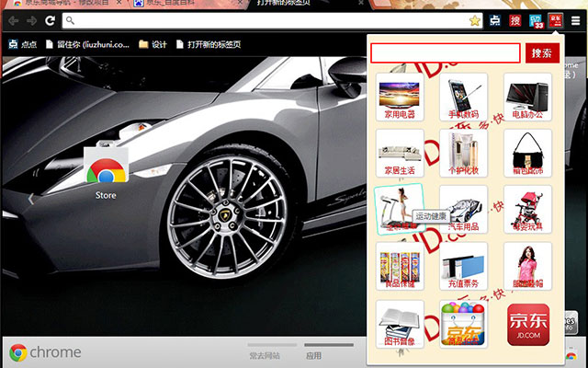Image resolution: width=588 pixels, height=368 pixels.
Task: Open the Chrome hamburger menu
Action: [575, 20]
